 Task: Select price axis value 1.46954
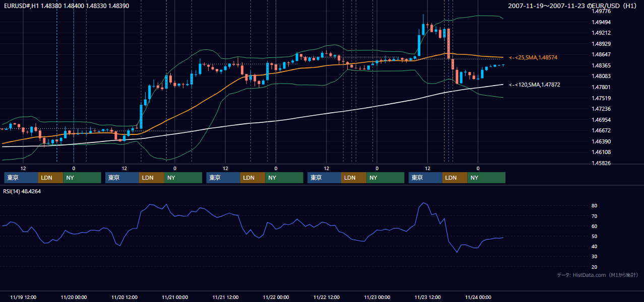[601, 120]
